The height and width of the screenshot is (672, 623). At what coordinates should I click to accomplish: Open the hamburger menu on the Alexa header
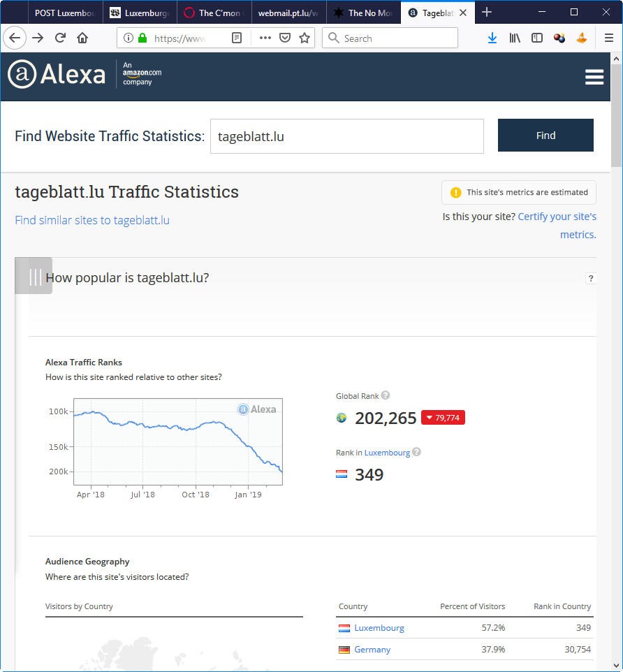coord(594,78)
